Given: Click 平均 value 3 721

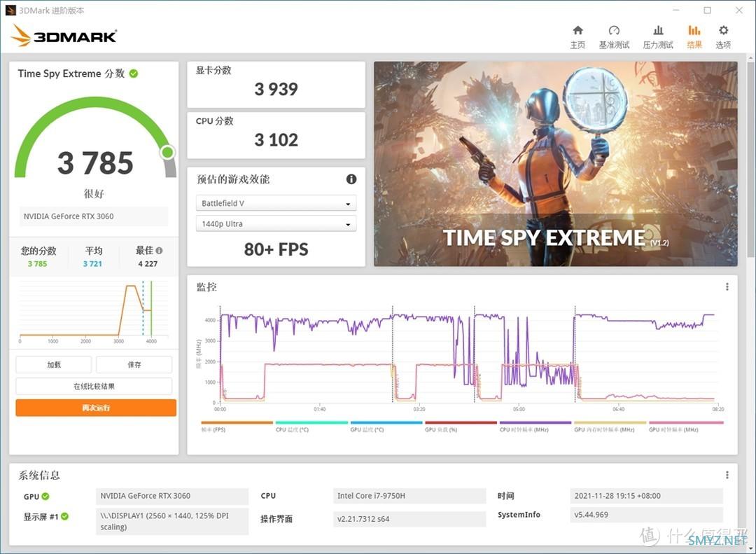Looking at the screenshot, I should (92, 264).
